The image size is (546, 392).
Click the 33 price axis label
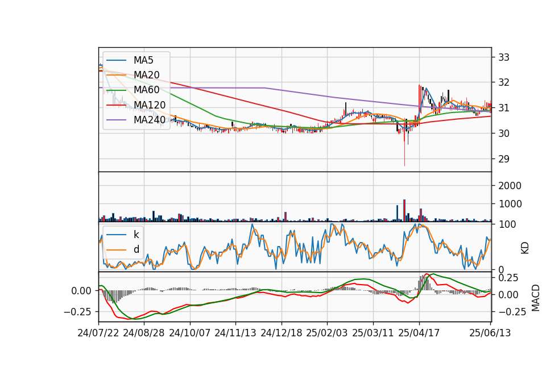click(504, 57)
